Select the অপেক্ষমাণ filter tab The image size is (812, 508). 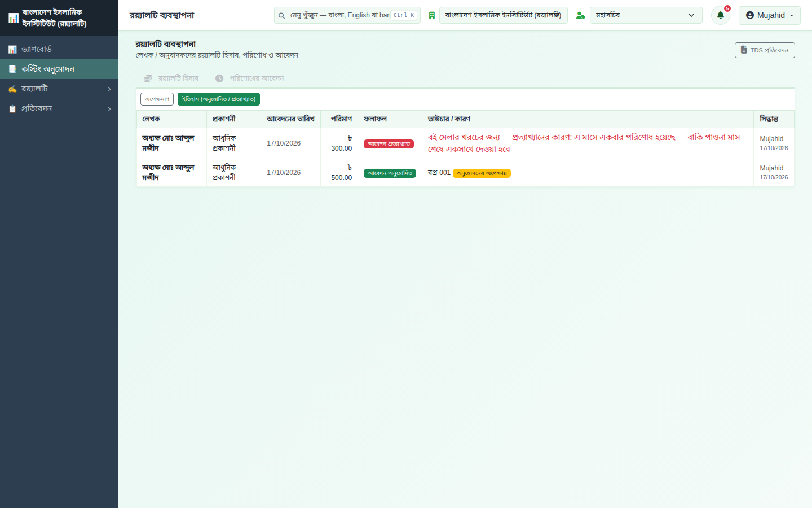click(x=157, y=99)
